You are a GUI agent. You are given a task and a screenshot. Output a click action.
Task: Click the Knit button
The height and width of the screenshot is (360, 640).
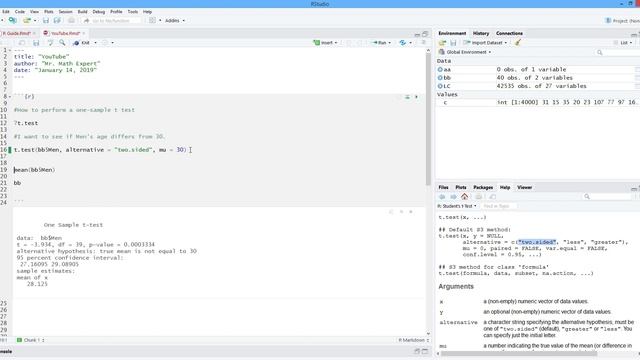[82, 42]
